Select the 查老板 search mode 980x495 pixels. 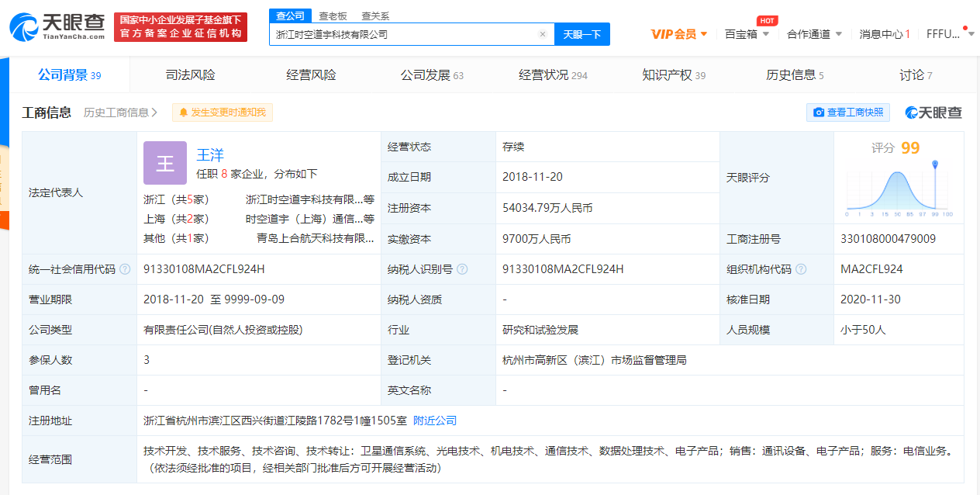[x=332, y=15]
